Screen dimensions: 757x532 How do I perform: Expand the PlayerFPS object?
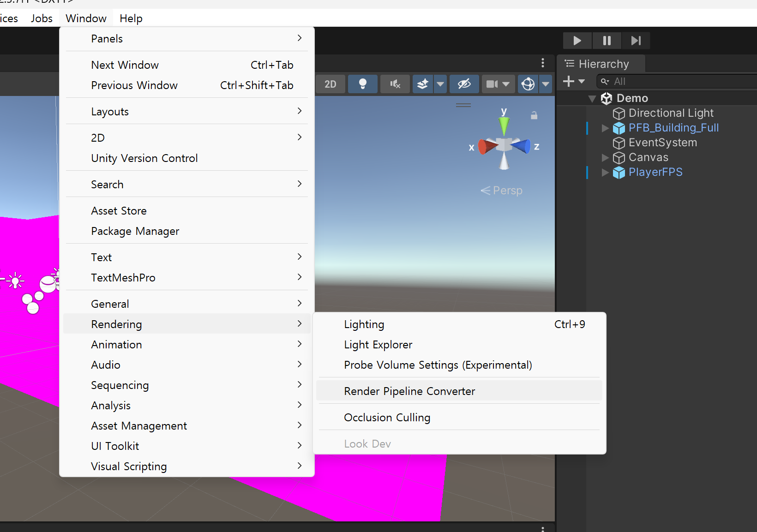point(605,172)
